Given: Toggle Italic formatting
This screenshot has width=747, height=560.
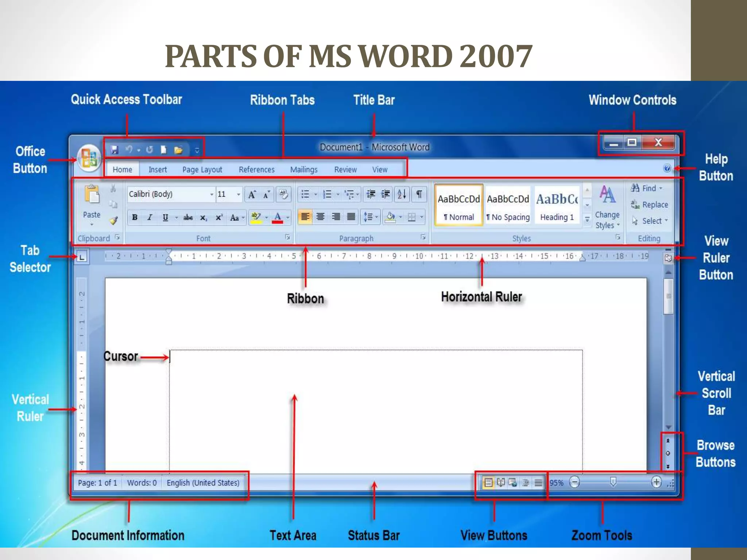Looking at the screenshot, I should pos(150,218).
